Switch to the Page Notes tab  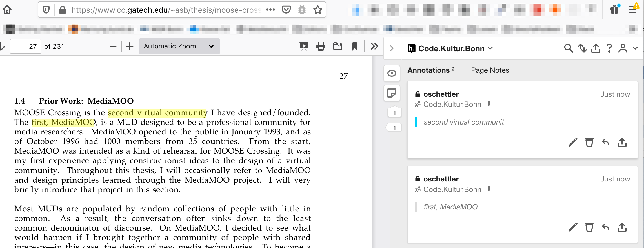click(x=490, y=70)
